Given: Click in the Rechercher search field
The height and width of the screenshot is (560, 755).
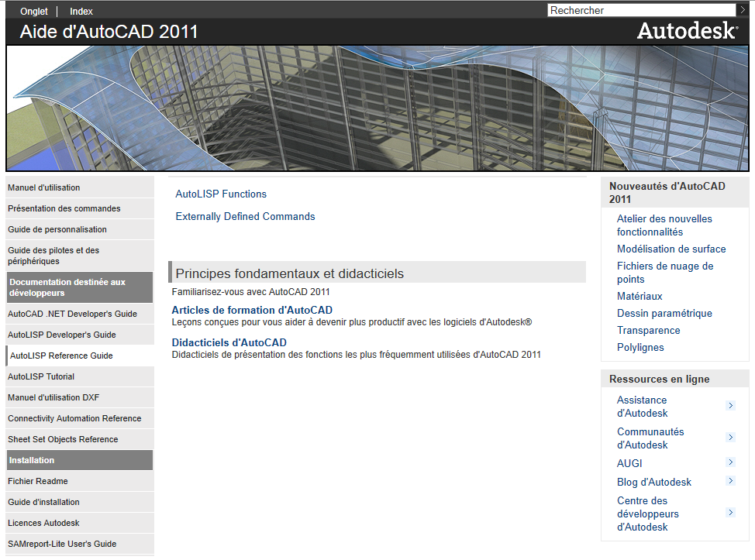Looking at the screenshot, I should point(642,10).
